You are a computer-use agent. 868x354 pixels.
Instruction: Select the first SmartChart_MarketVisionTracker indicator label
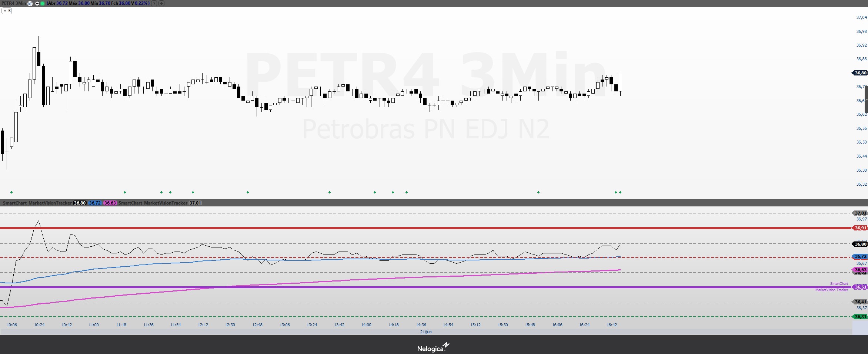pyautogui.click(x=37, y=203)
